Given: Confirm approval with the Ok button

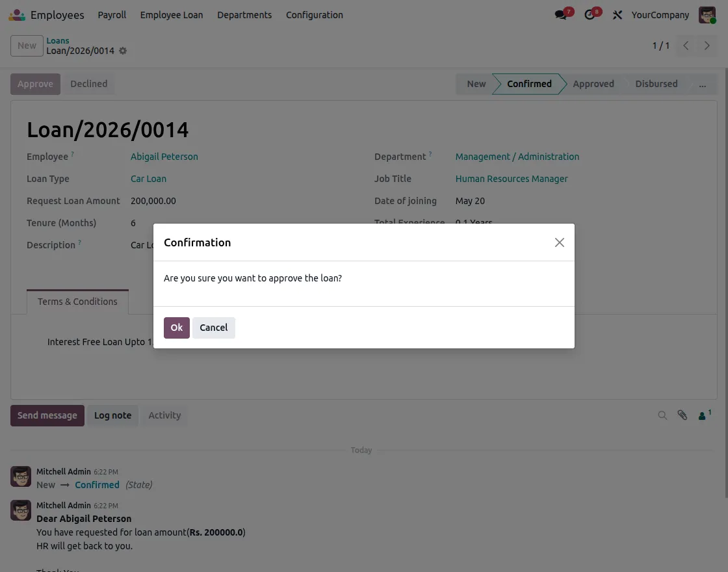Looking at the screenshot, I should pyautogui.click(x=176, y=328).
